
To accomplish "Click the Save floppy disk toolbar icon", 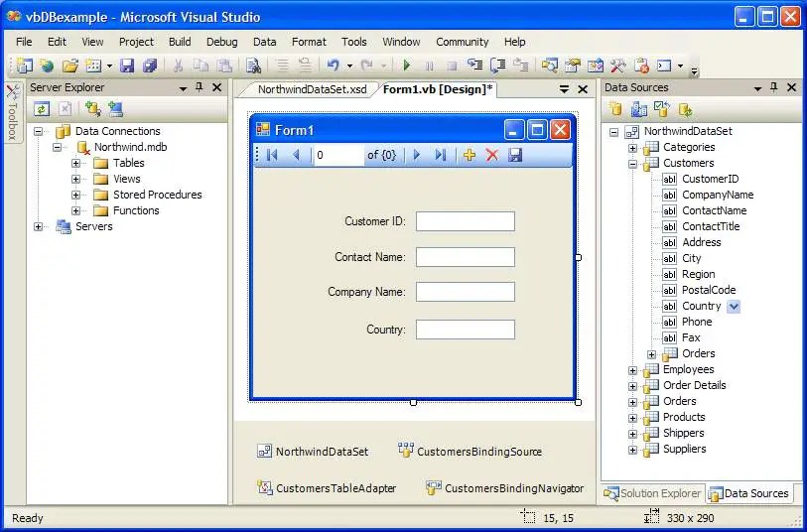I will tap(127, 66).
